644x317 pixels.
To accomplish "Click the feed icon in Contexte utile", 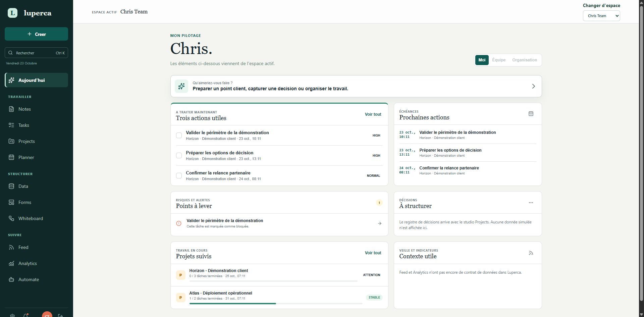I will [x=531, y=253].
